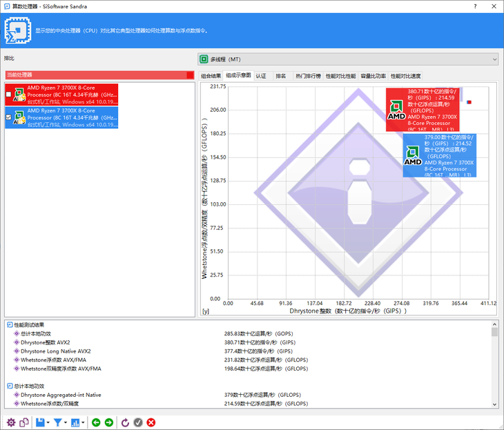Open the filter icon dropdown arrow

pyautogui.click(x=66, y=422)
